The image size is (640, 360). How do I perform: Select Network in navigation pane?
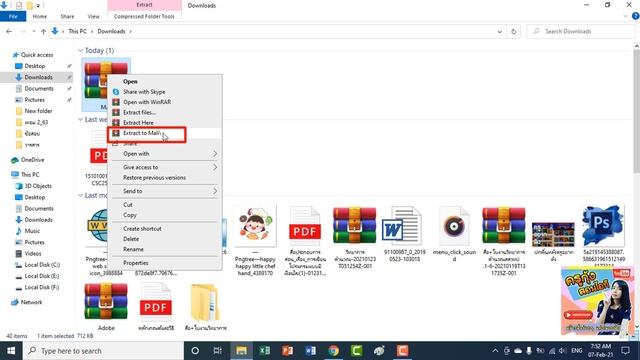[31, 302]
